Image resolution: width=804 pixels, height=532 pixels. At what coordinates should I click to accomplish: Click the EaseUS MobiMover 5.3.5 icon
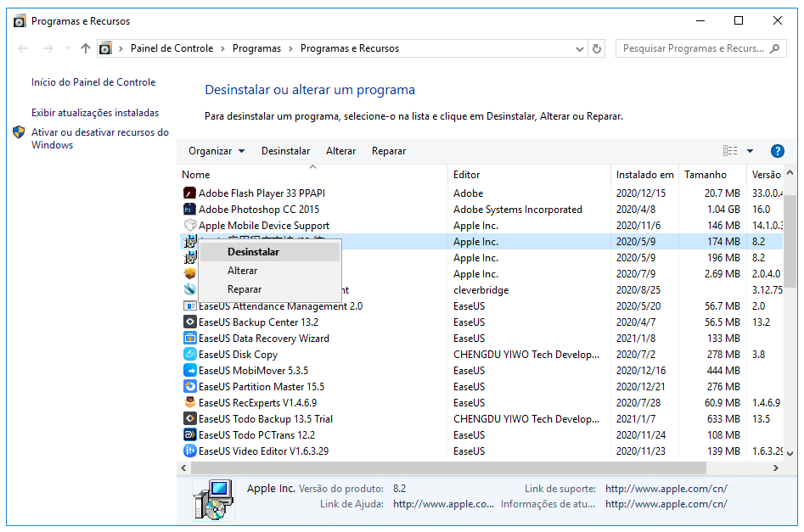point(190,371)
